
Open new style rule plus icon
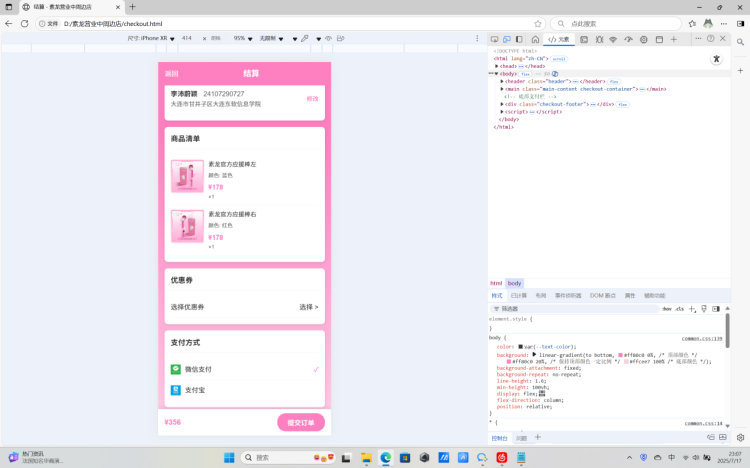coord(692,309)
